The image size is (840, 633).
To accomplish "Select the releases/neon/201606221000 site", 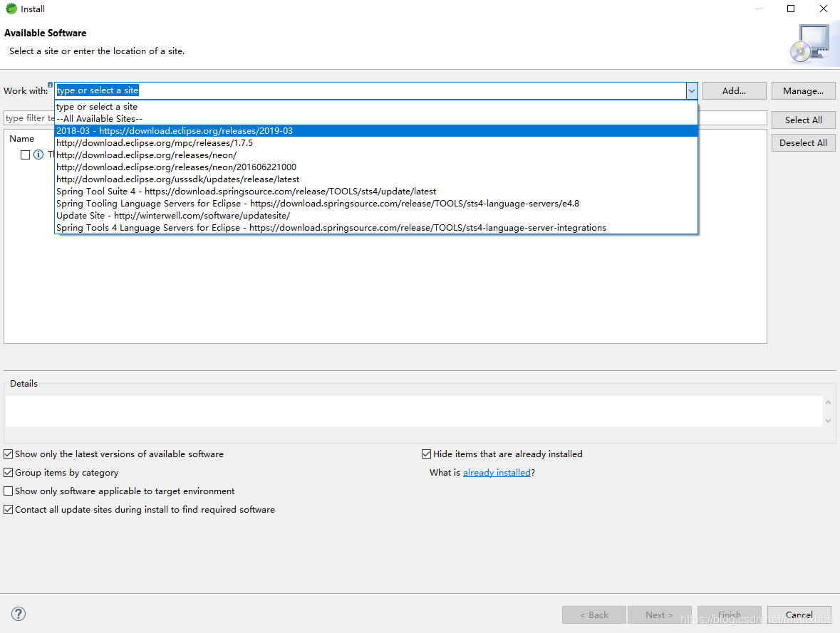I will 376,167.
